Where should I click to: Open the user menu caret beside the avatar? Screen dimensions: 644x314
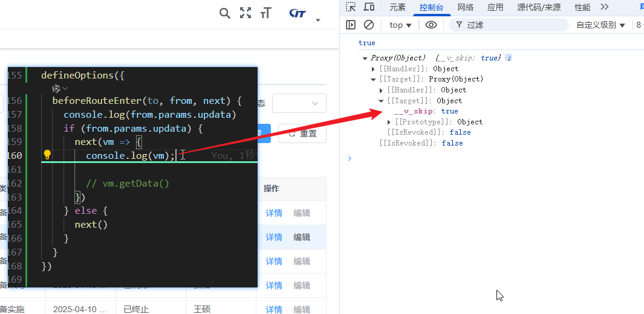click(x=317, y=20)
